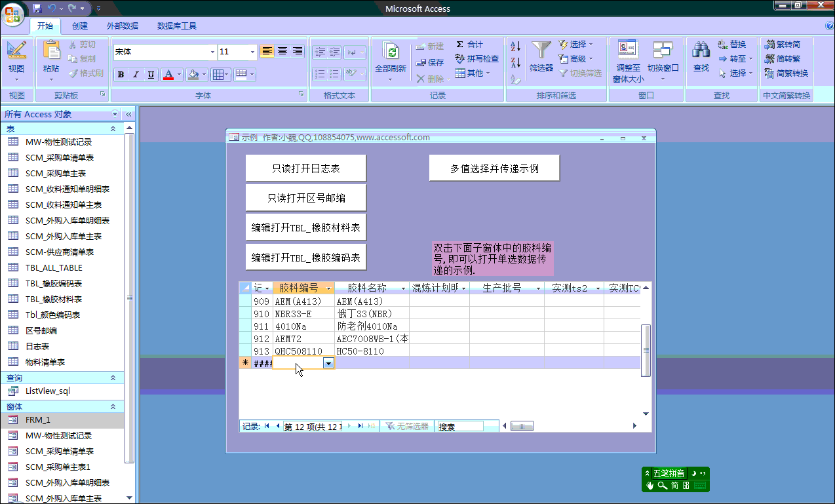
Task: Open the 切换窗口 switch windows button
Action: coord(663,61)
